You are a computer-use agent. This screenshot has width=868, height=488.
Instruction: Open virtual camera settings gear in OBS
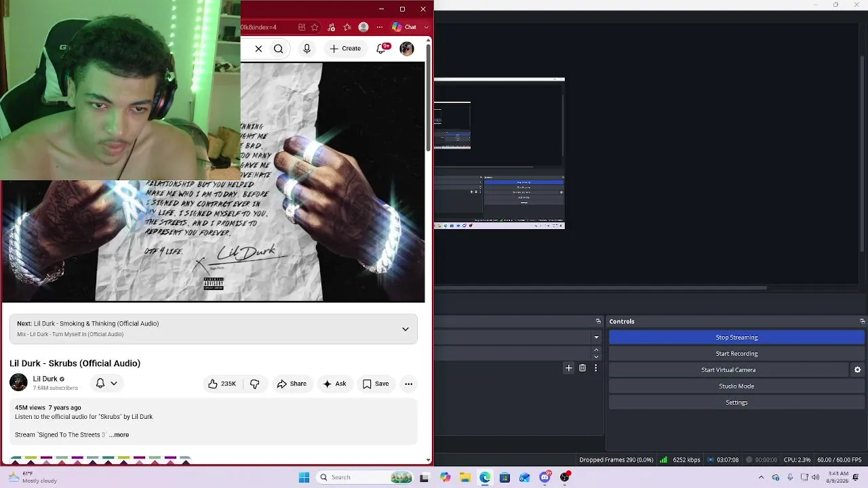(858, 369)
